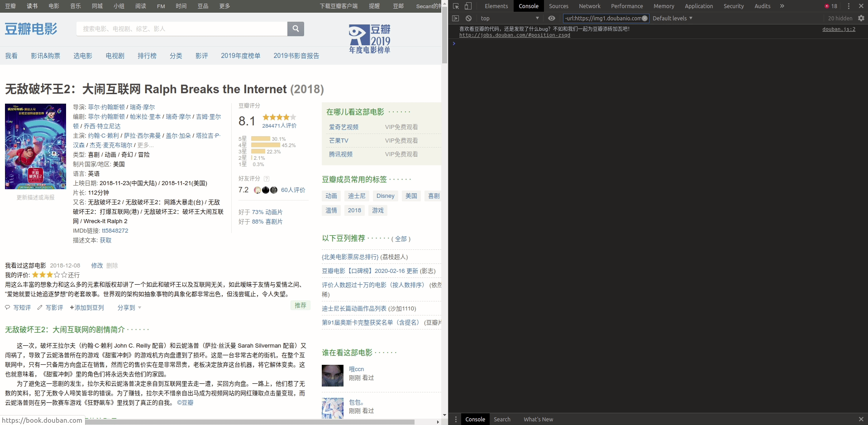Viewport: 868px width, 425px height.
Task: Click the 4星 rating bar
Action: click(x=266, y=145)
